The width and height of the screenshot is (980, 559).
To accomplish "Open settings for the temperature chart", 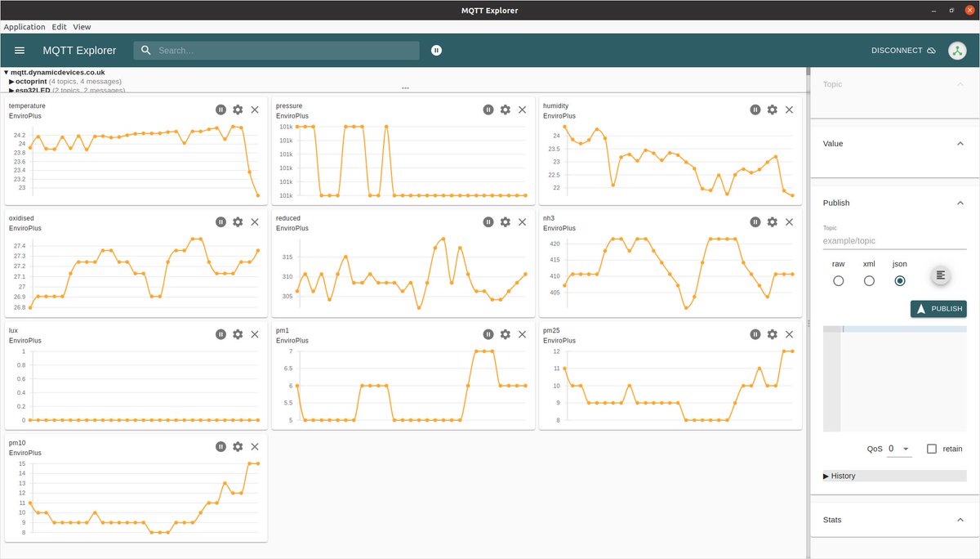I will click(238, 110).
